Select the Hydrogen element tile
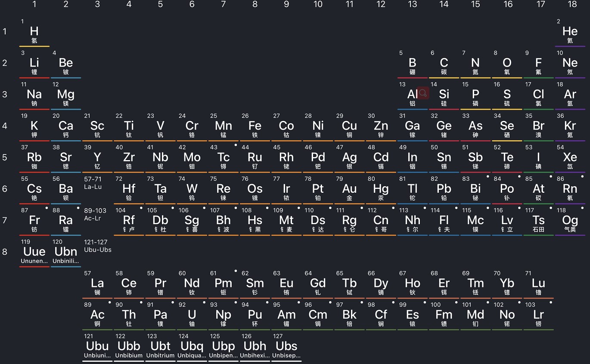The width and height of the screenshot is (590, 364). click(34, 33)
